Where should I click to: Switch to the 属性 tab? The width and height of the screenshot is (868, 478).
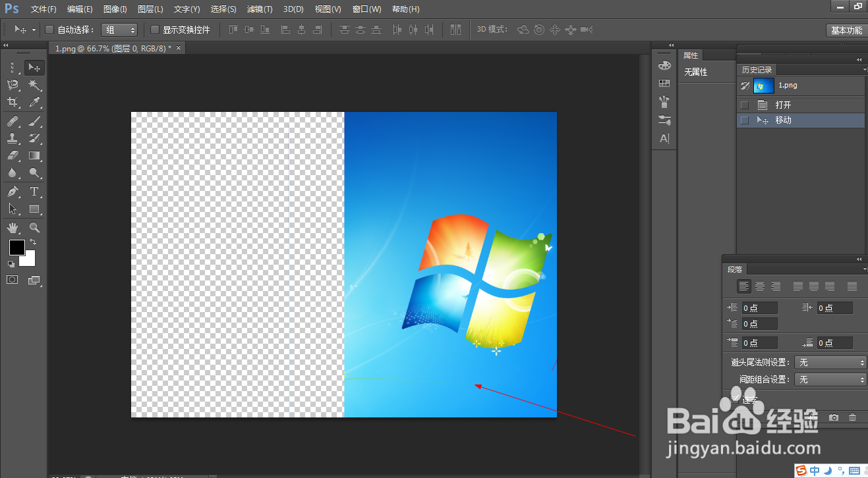(691, 55)
